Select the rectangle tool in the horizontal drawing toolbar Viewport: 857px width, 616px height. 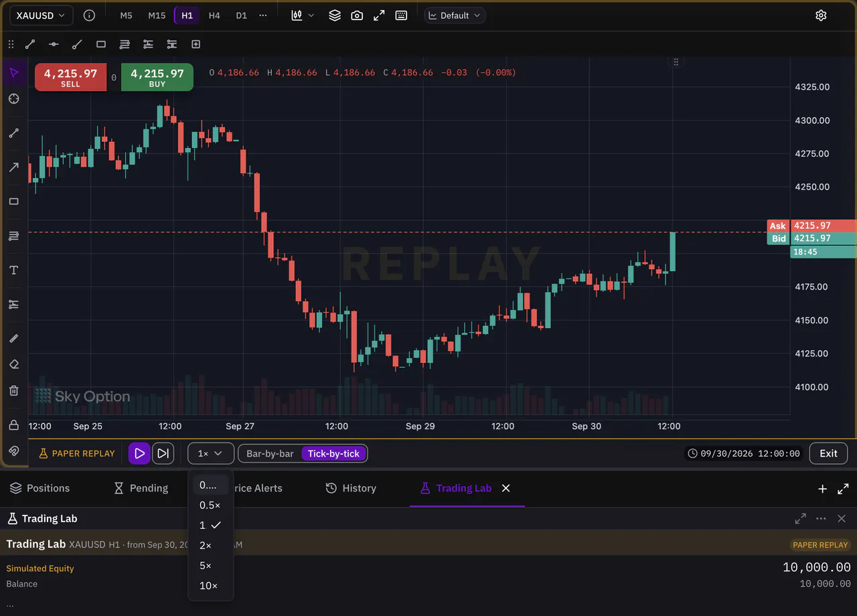tap(101, 44)
